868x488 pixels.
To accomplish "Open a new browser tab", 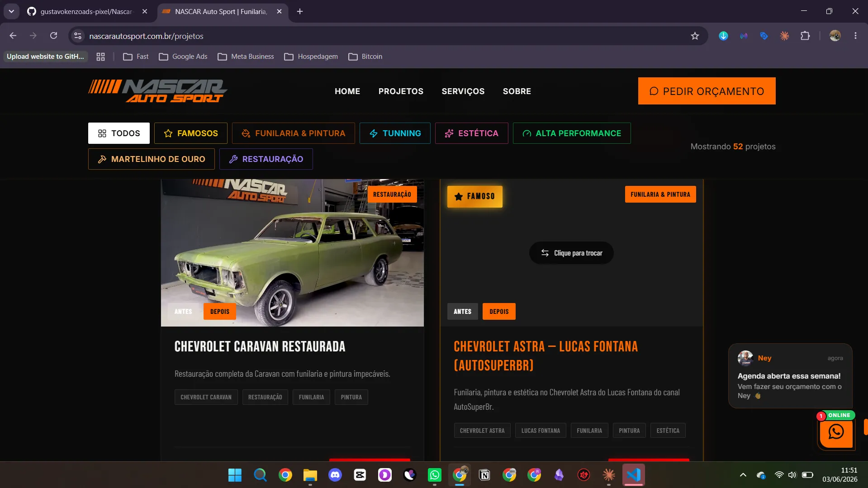I will (300, 11).
